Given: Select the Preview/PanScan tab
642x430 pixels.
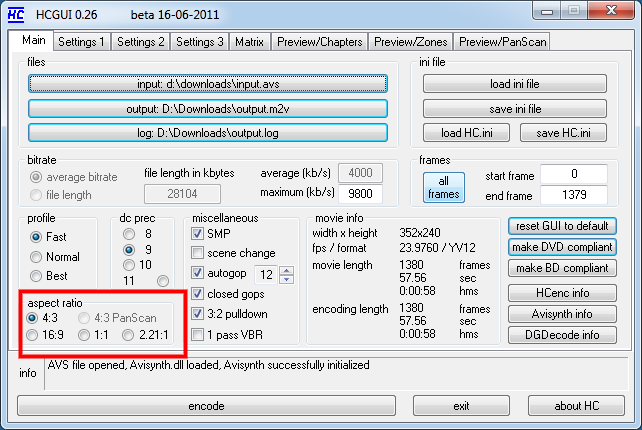Looking at the screenshot, I should pyautogui.click(x=502, y=42).
